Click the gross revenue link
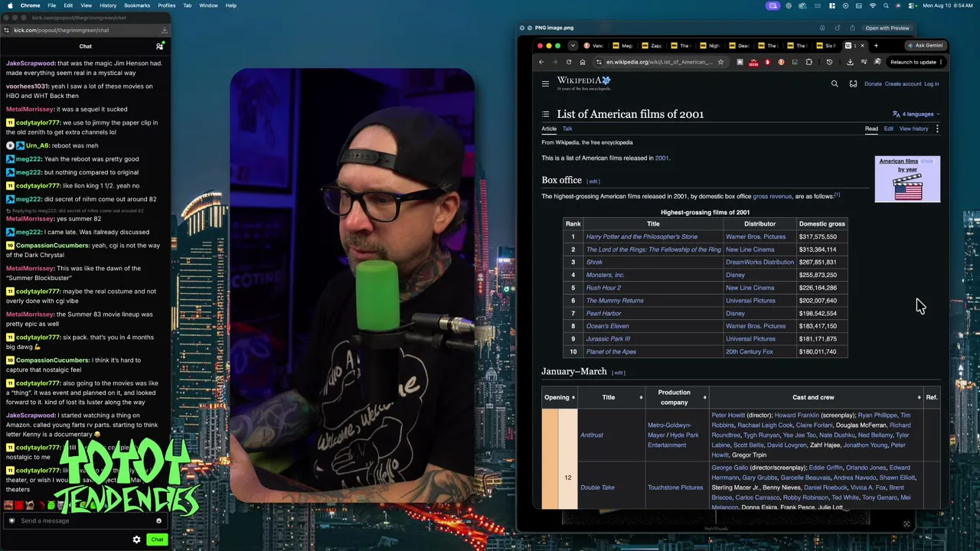 pos(772,197)
